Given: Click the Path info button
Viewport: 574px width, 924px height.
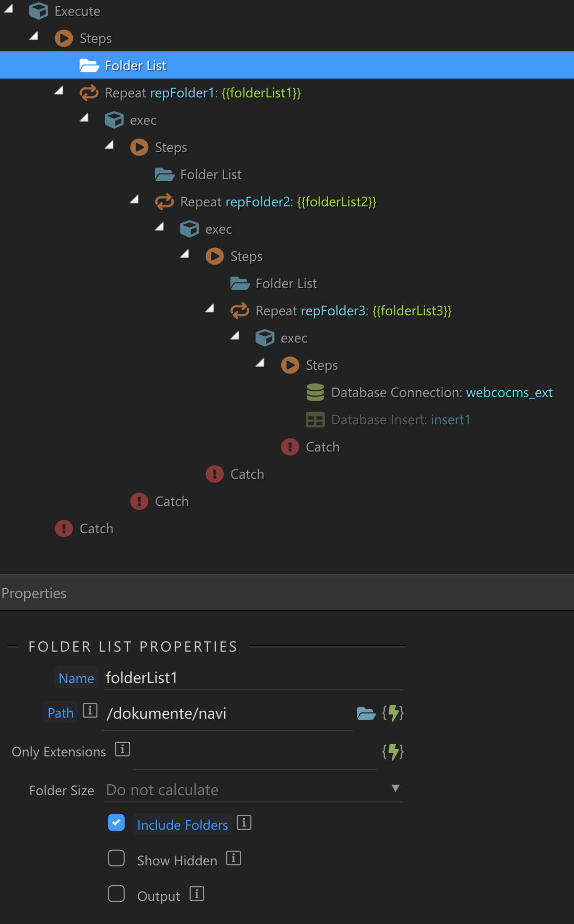Looking at the screenshot, I should [x=90, y=711].
